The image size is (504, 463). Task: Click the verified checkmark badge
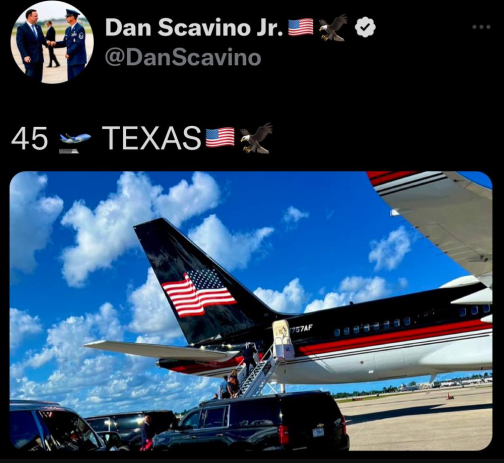365,27
